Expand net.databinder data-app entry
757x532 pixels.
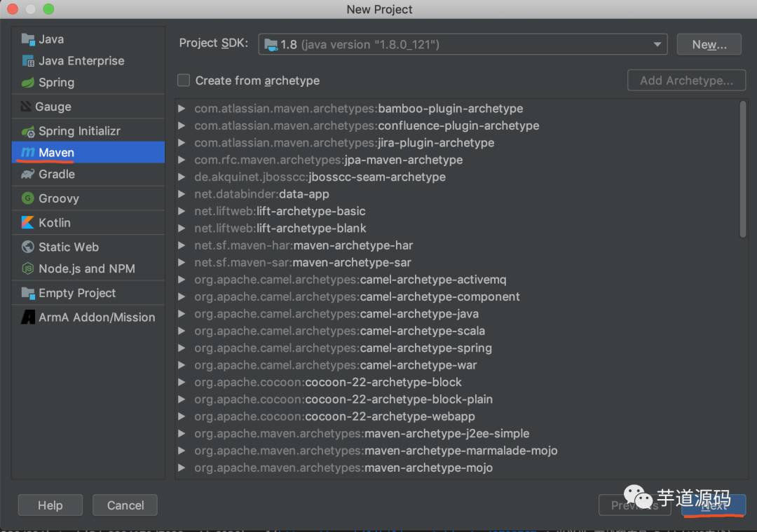point(182,194)
